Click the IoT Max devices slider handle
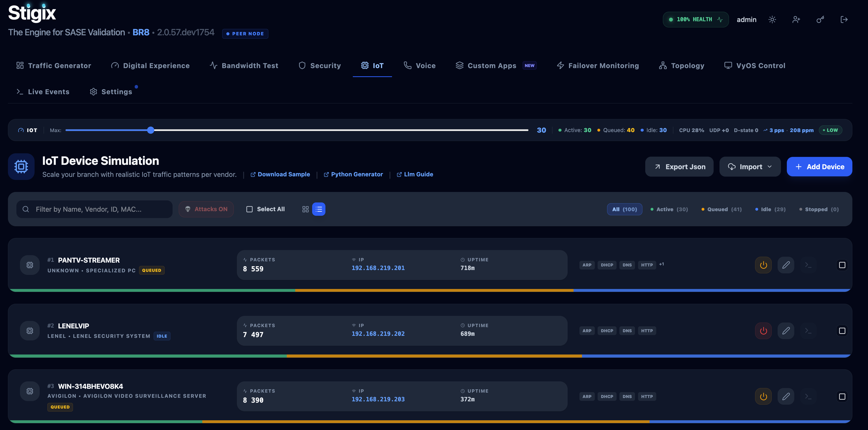The image size is (868, 430). tap(151, 130)
